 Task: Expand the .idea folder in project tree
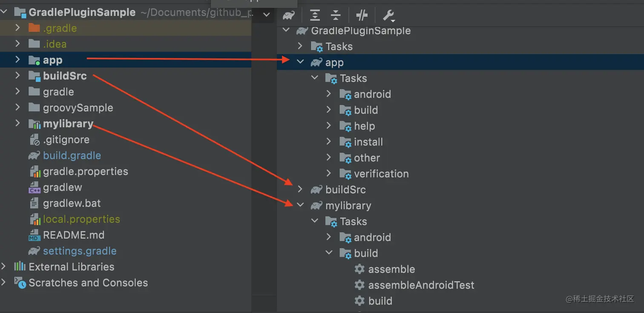[x=17, y=44]
